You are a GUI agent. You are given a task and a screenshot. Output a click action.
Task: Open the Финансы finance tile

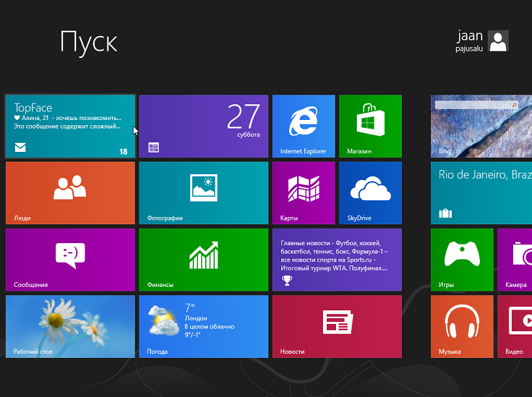click(204, 260)
